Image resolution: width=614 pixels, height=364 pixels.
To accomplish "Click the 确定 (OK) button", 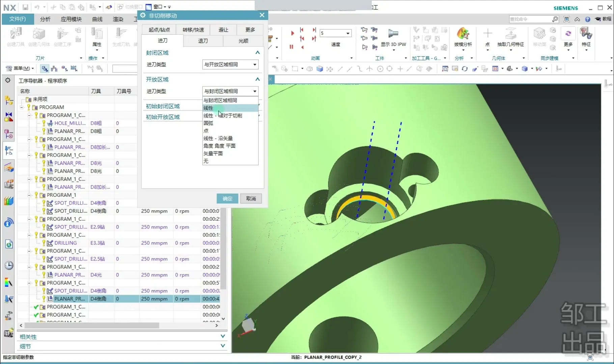I will (x=227, y=199).
